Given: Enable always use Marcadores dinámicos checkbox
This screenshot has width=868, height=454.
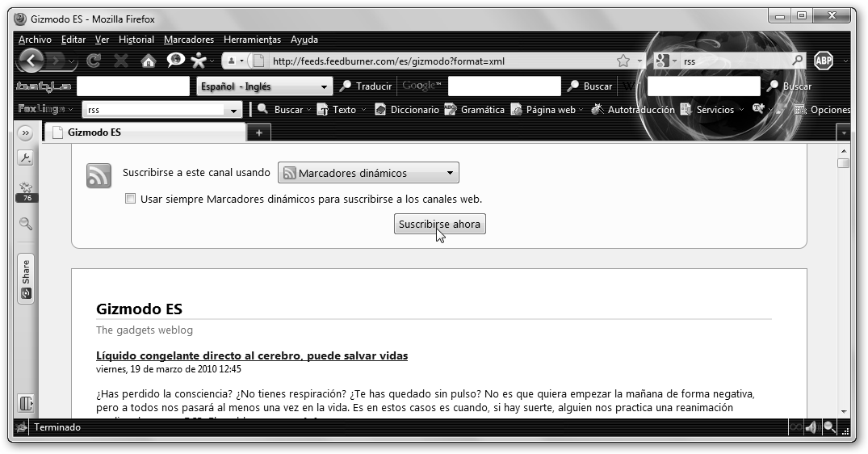Looking at the screenshot, I should pos(130,199).
